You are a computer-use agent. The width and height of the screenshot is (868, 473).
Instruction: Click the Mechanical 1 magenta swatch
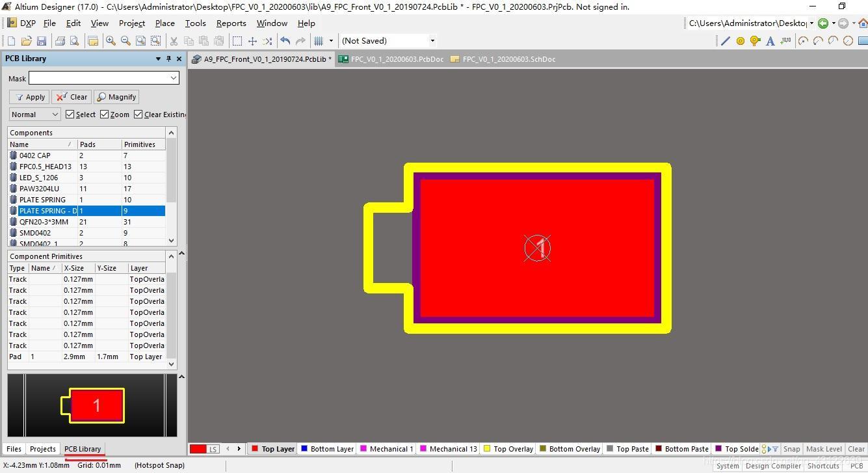point(363,448)
